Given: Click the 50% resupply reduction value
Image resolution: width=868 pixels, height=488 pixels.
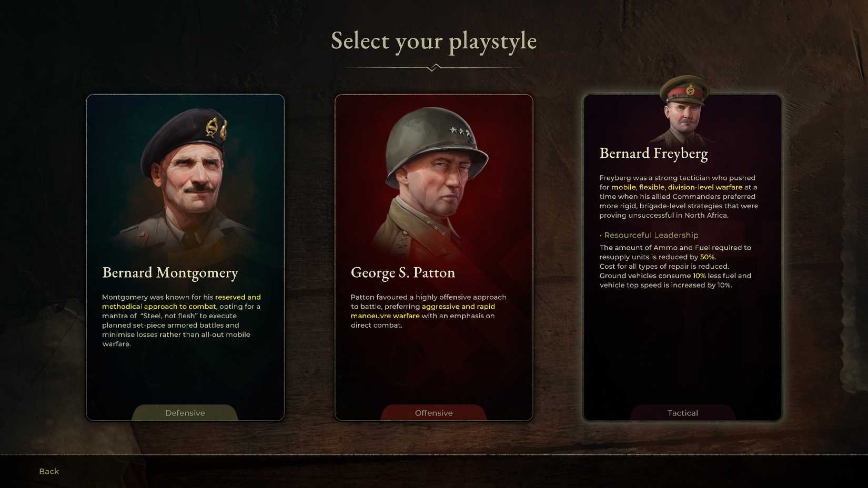Looking at the screenshot, I should (x=707, y=257).
